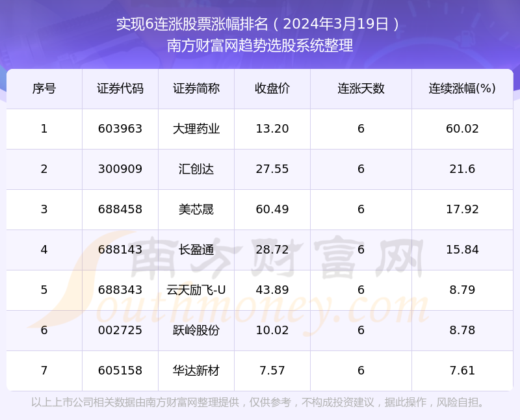Click the 证券代码 column header
Screen dimensions: 520x420
120,88
